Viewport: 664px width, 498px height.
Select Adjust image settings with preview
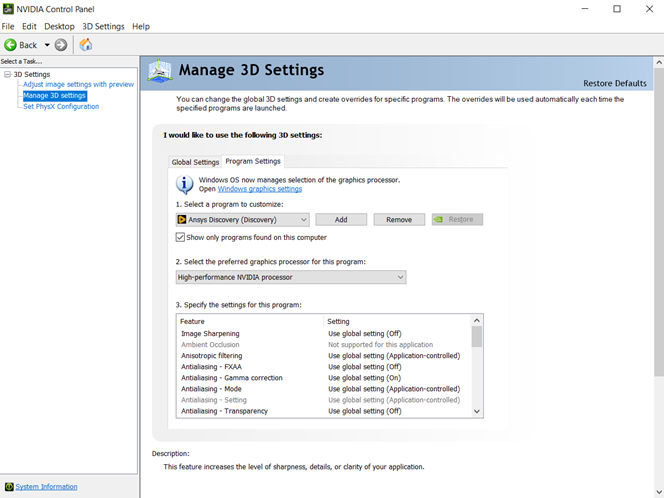coord(78,84)
